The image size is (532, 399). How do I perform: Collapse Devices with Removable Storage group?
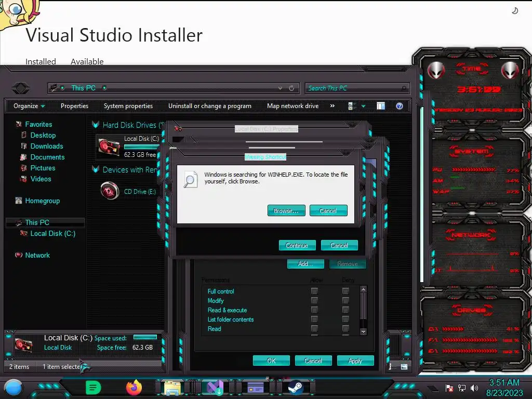96,169
